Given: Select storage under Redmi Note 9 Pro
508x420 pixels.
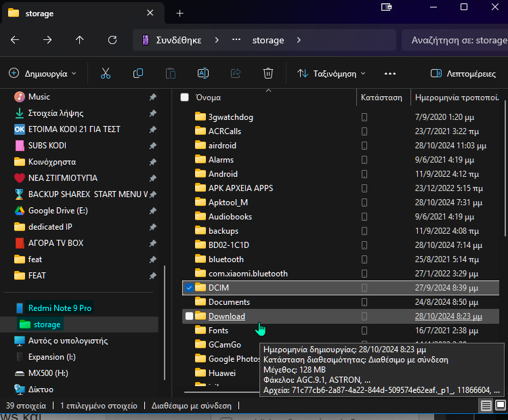Looking at the screenshot, I should [47, 324].
